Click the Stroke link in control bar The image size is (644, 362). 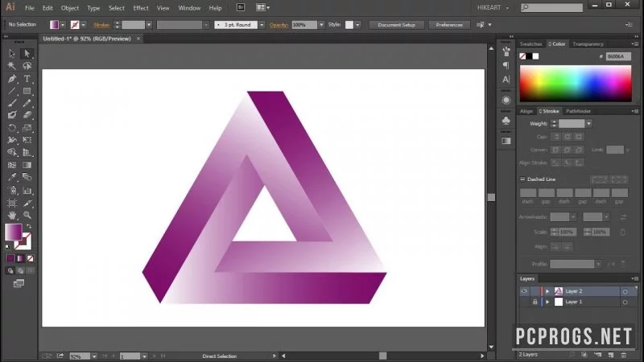click(x=101, y=25)
